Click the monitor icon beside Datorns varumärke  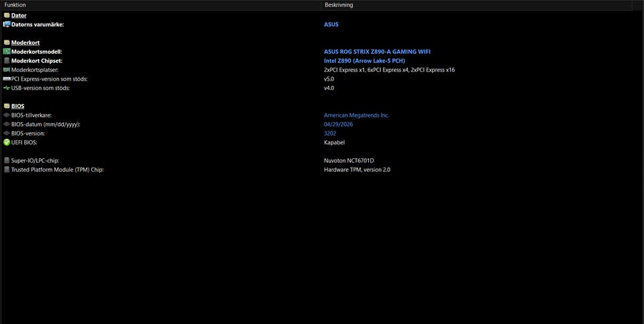tap(7, 24)
